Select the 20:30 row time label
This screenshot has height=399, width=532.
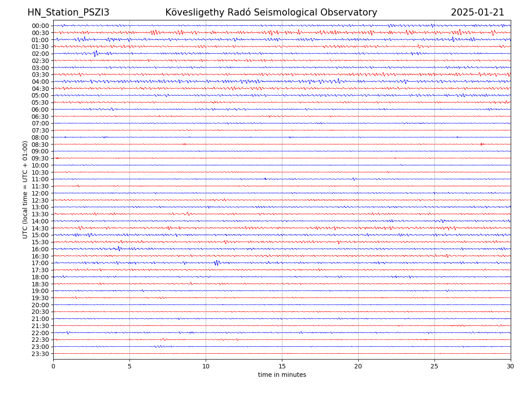coord(40,312)
